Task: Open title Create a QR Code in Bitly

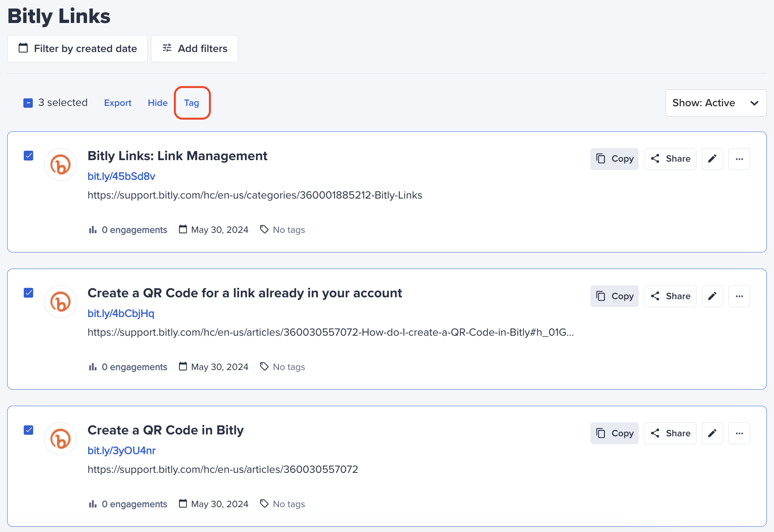Action: (165, 430)
